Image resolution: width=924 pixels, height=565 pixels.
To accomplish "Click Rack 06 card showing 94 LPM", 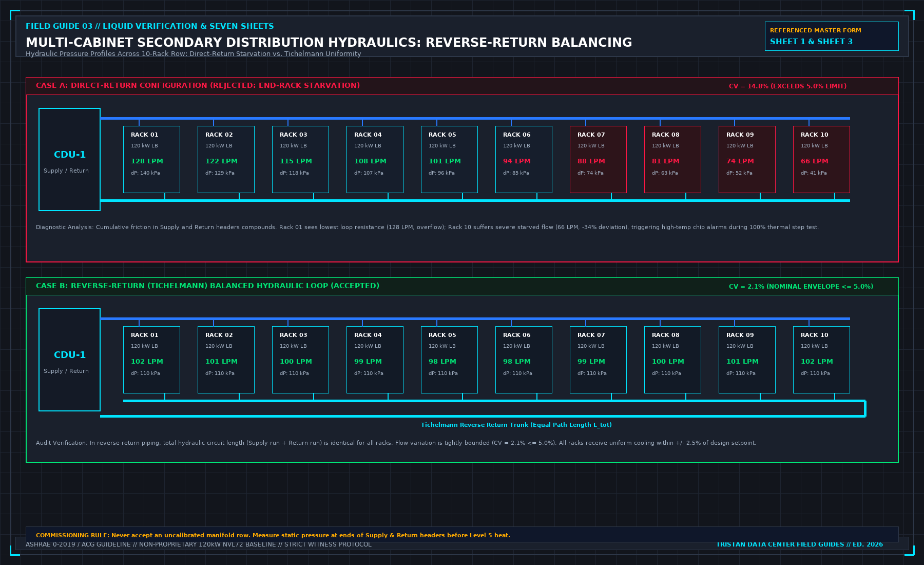I will pyautogui.click(x=524, y=159).
